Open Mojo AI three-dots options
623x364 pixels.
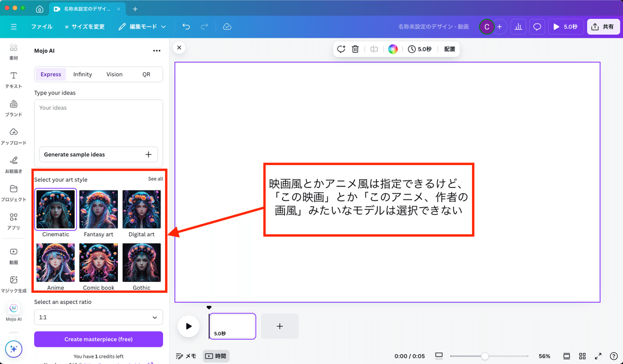click(157, 51)
